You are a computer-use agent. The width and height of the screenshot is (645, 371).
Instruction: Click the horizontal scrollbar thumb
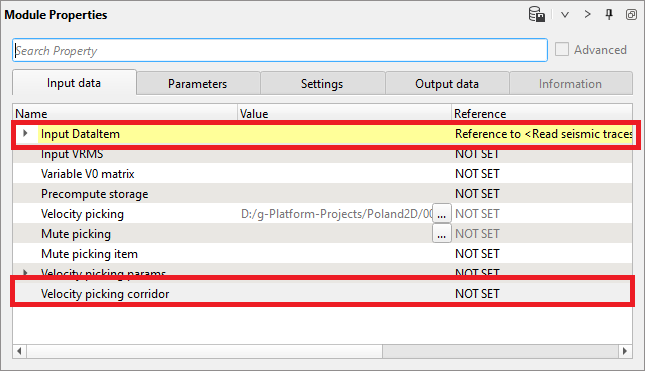click(x=204, y=351)
